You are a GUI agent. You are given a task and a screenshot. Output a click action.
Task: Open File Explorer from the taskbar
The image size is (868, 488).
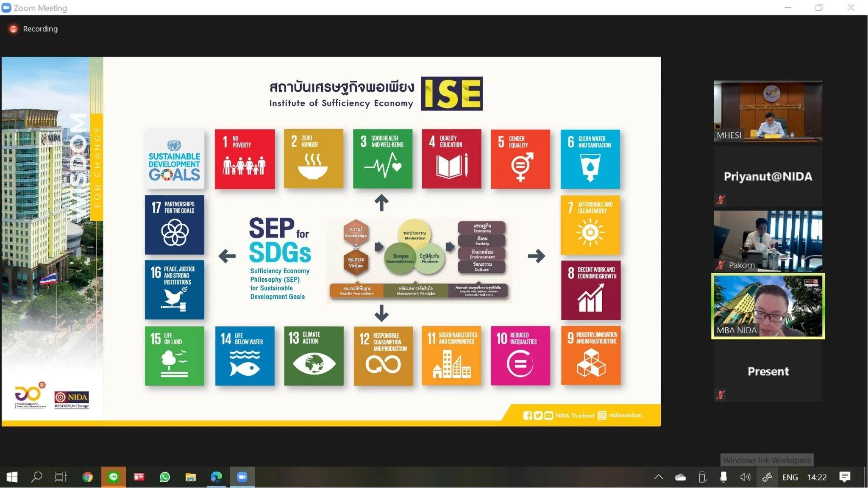[x=190, y=477]
